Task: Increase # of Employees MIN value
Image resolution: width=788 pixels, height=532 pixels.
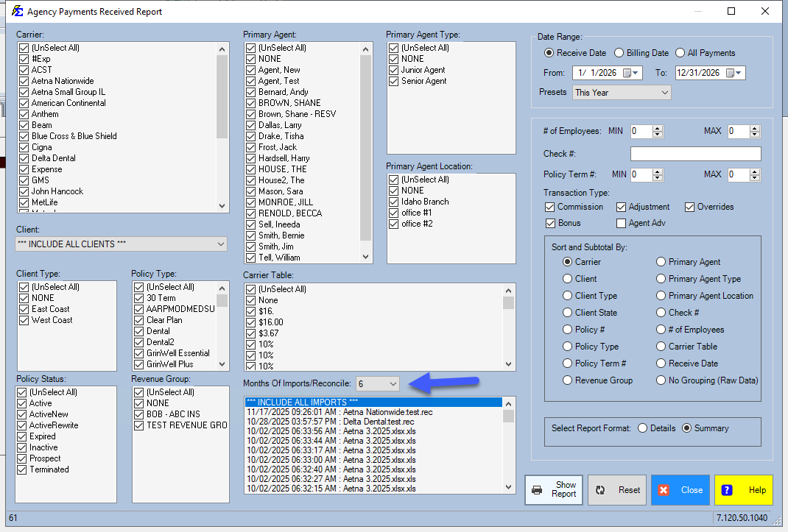Action: click(658, 128)
